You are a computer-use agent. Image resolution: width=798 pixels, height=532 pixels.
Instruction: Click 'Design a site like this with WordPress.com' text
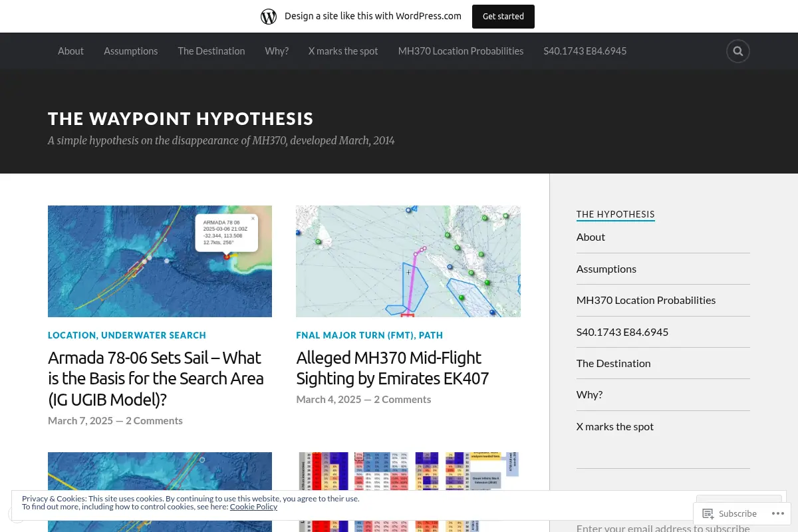(x=373, y=16)
